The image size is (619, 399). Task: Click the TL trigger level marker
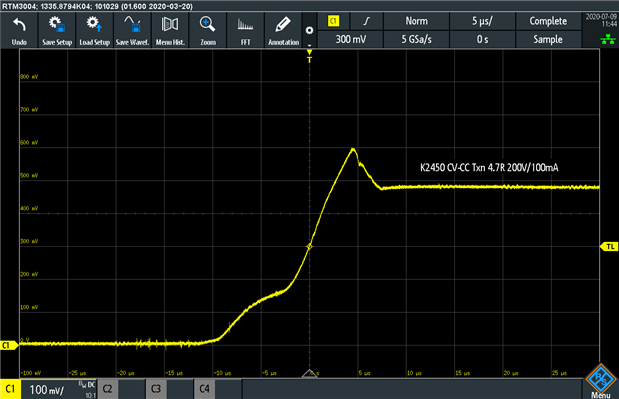[x=609, y=247]
